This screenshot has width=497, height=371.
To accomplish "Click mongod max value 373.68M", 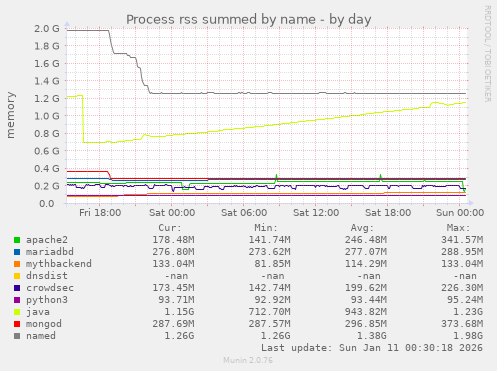I will (x=462, y=324).
